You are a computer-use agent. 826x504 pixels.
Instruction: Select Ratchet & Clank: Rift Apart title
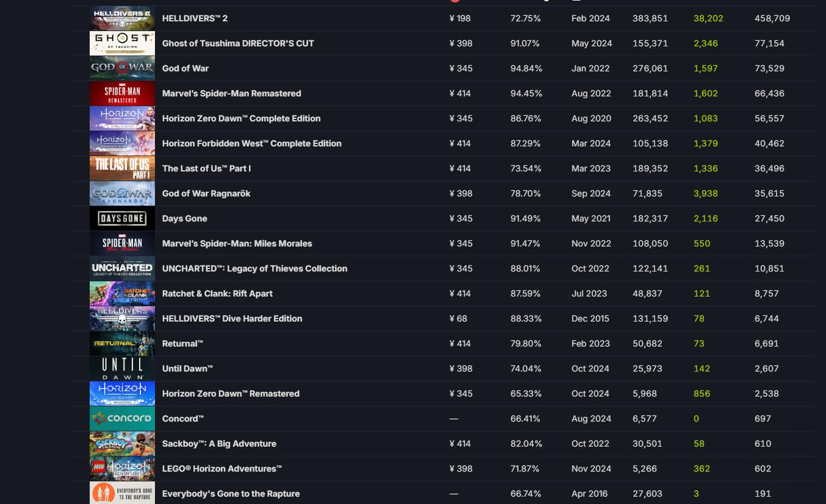(x=217, y=293)
